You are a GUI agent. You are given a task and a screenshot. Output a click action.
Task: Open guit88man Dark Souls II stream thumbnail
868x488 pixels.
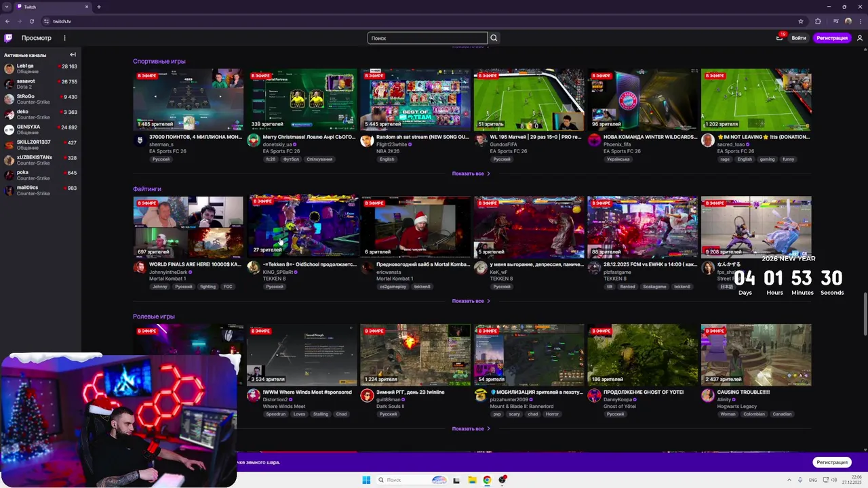[x=415, y=354]
